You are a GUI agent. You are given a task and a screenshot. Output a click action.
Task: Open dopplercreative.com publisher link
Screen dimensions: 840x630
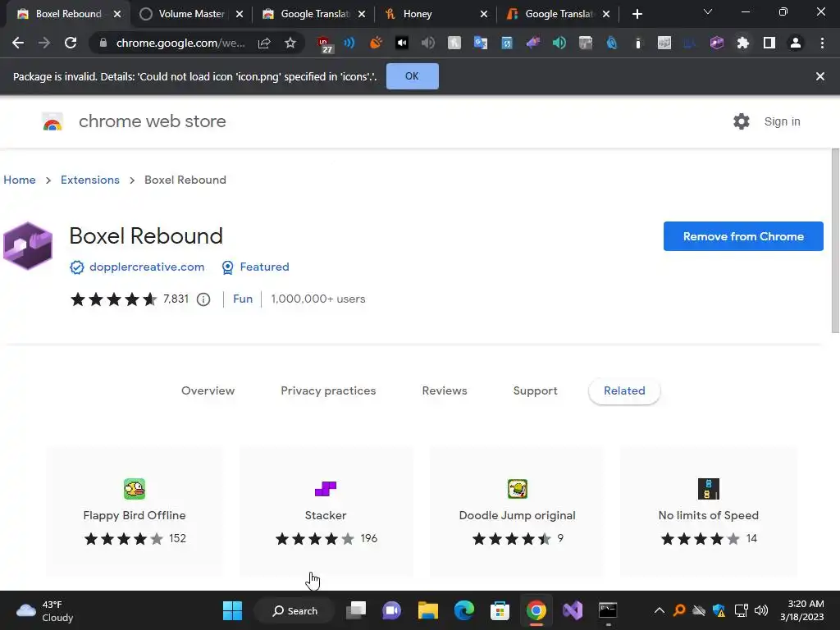tap(147, 267)
